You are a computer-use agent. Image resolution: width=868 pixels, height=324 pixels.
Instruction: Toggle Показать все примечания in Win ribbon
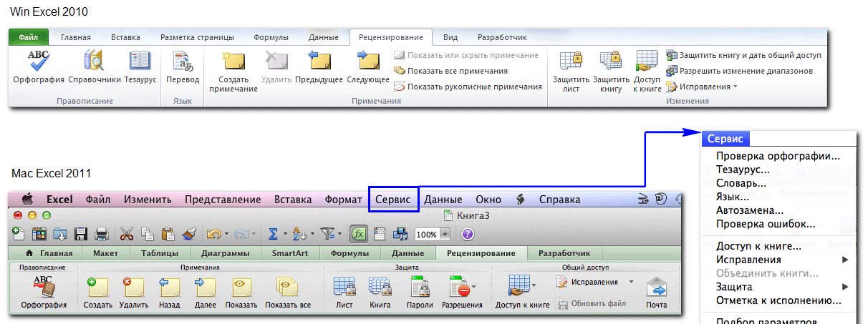pos(450,71)
